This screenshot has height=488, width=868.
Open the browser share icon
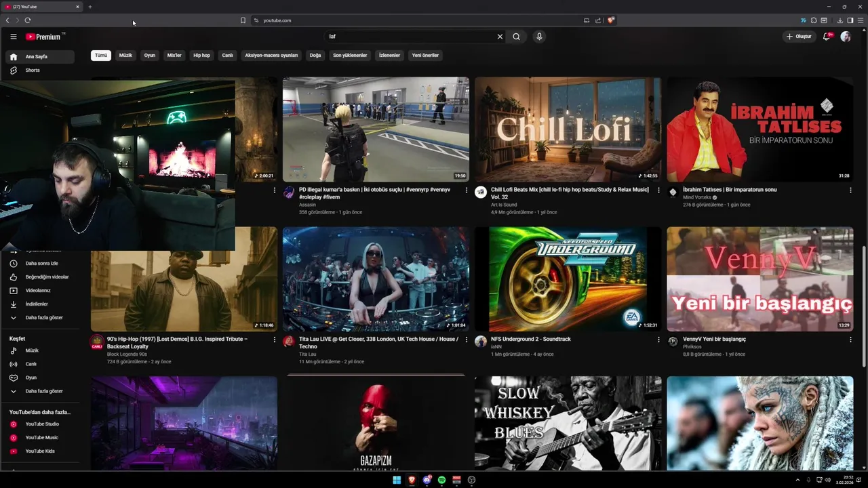click(598, 20)
